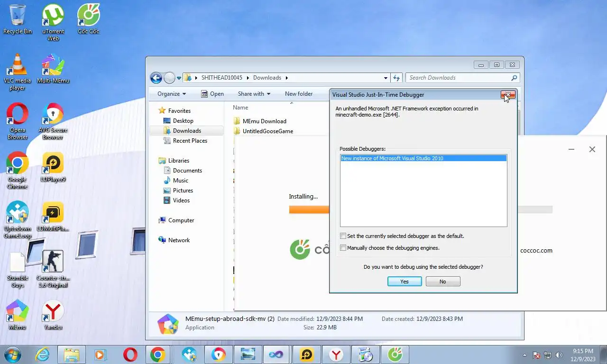Enable 'Set the currently selected debugger as default'
607x364 pixels.
tap(343, 236)
